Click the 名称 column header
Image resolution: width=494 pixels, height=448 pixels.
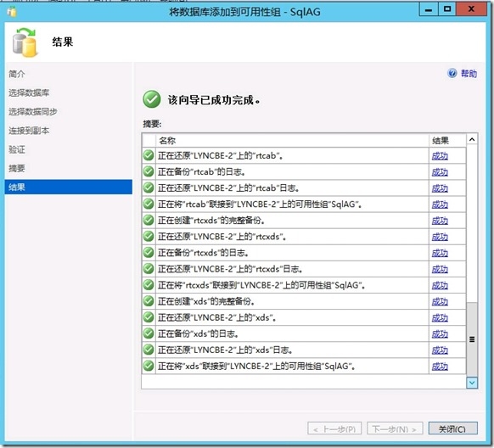[x=292, y=140]
